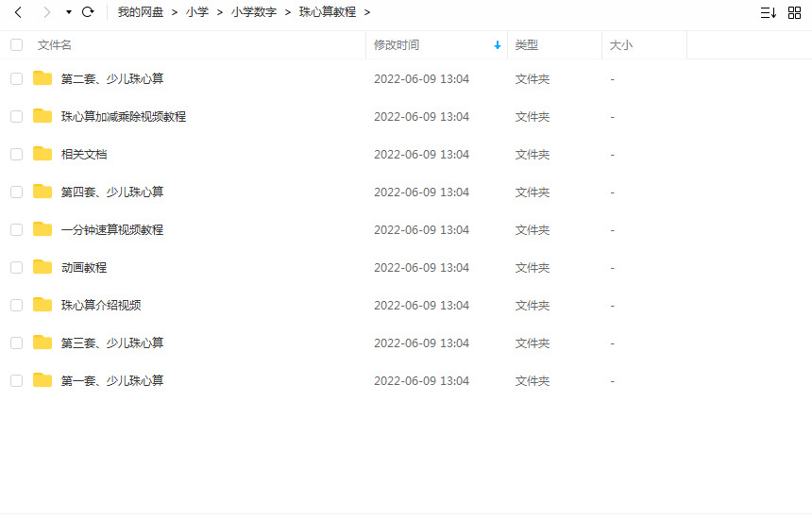
Task: Click the modified date of 动画教程
Action: pos(421,268)
